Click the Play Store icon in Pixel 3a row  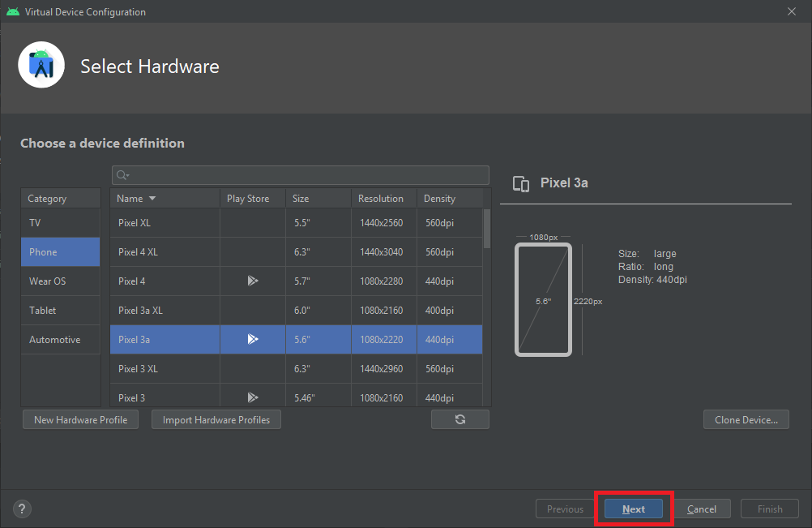tap(253, 339)
